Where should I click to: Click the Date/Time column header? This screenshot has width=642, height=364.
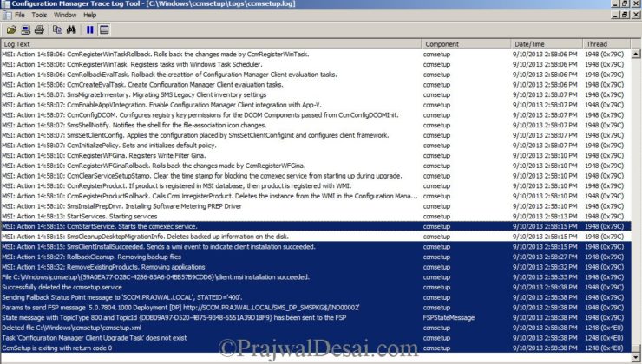click(547, 44)
